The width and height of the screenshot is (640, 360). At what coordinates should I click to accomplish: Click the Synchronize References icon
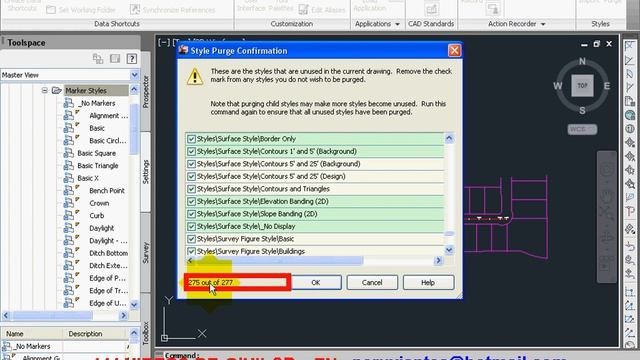pyautogui.click(x=135, y=9)
